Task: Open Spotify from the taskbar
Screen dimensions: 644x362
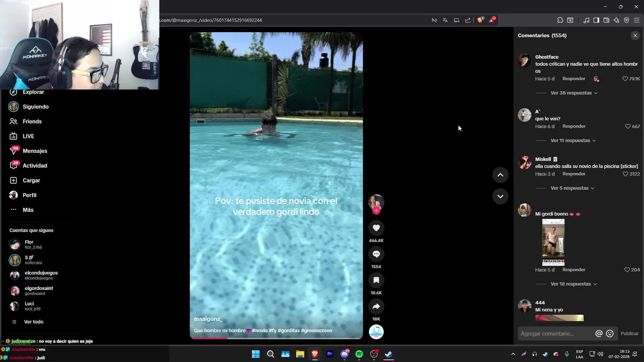Action: (359, 354)
